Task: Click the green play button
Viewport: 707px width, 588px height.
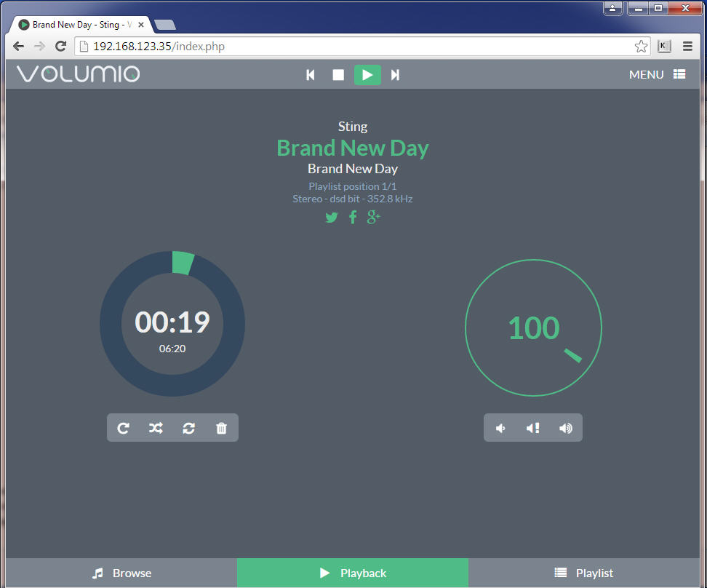Action: (367, 75)
